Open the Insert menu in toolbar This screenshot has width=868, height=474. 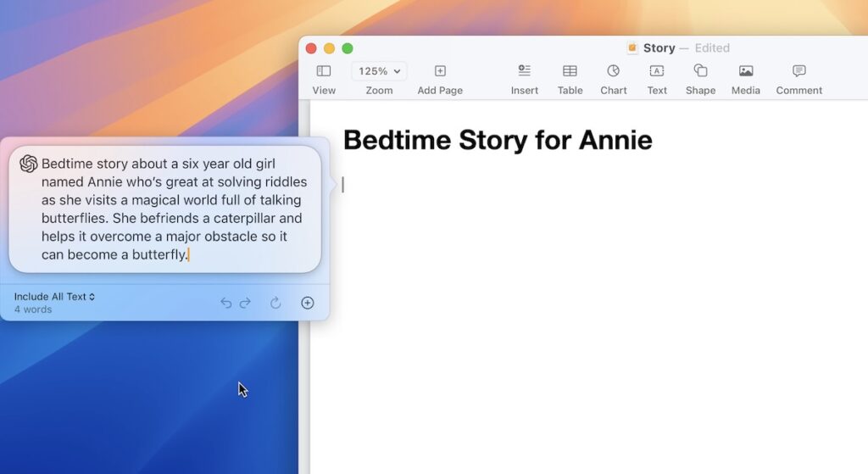[524, 71]
